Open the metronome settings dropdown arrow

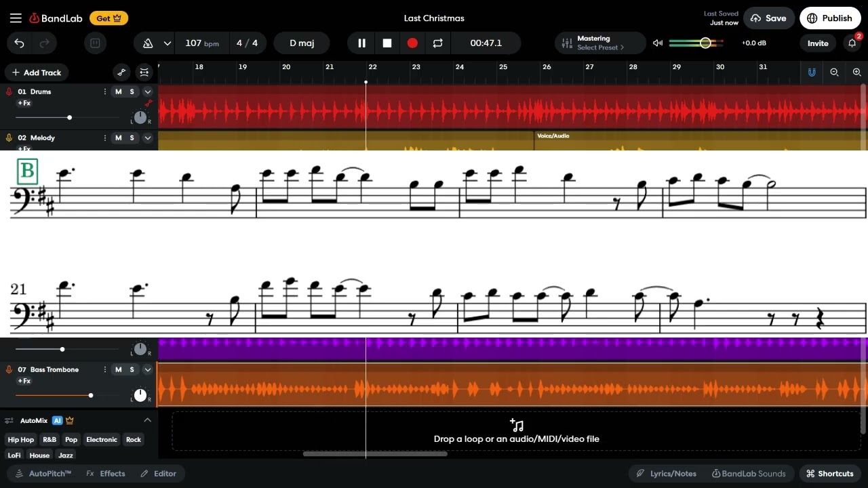click(167, 43)
